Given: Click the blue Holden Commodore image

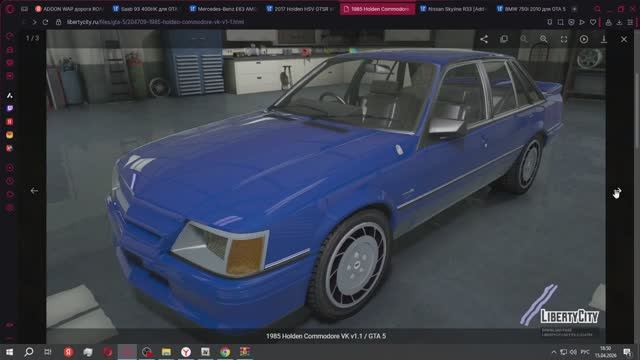Looking at the screenshot, I should 326,186.
